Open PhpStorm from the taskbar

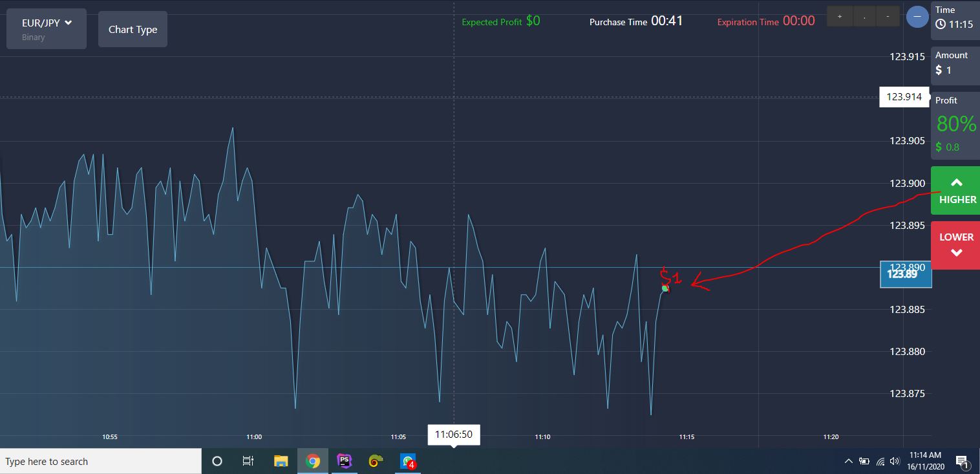tap(345, 461)
